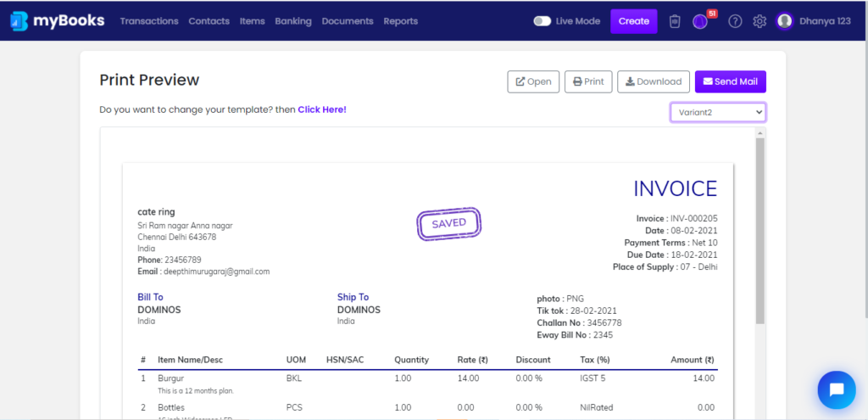The width and height of the screenshot is (868, 420).
Task: Open the Items menu
Action: pyautogui.click(x=252, y=21)
